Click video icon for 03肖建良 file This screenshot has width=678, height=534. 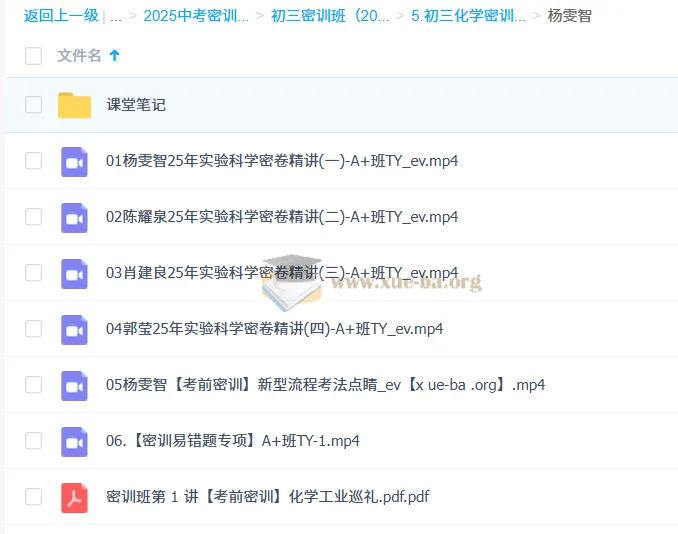click(74, 273)
